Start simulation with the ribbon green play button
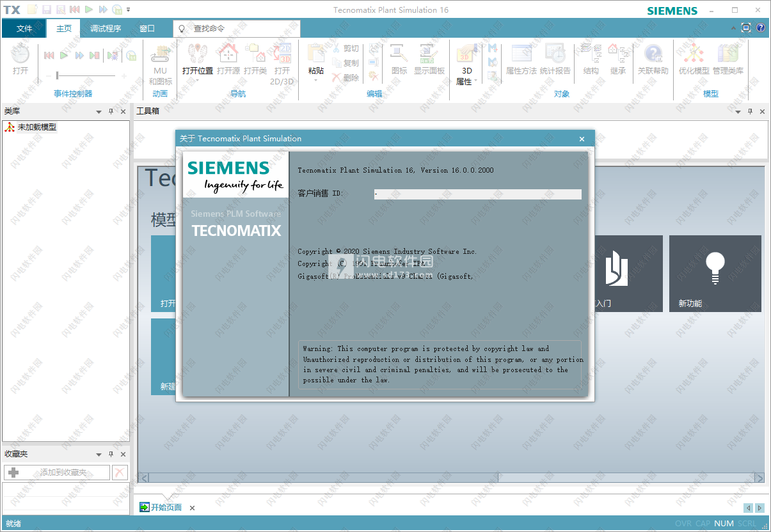Viewport: 771px width, 532px height. [64, 56]
